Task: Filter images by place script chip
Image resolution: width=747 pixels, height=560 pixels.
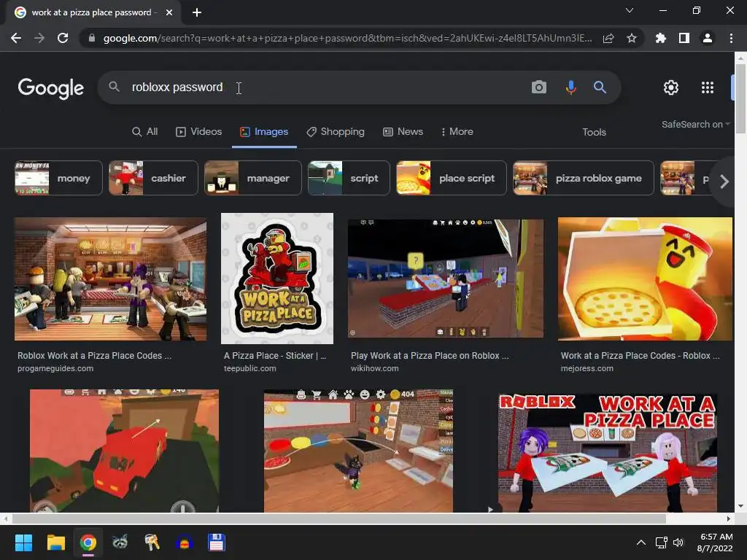Action: (x=451, y=178)
